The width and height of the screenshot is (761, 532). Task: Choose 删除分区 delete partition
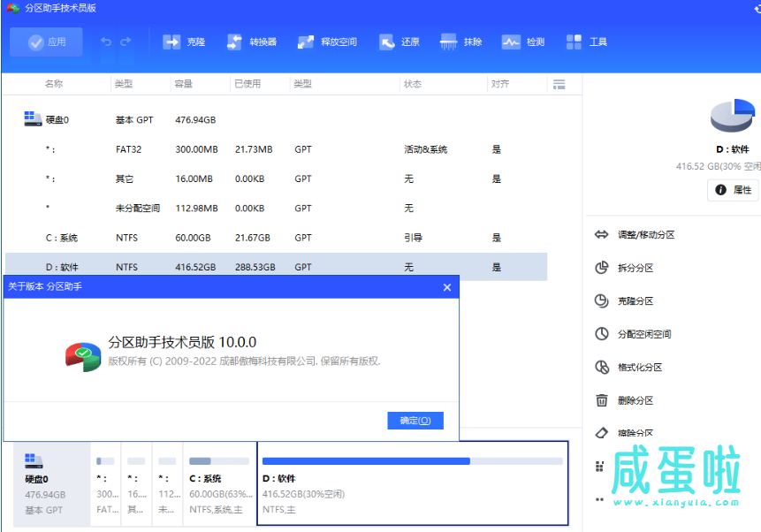[624, 400]
